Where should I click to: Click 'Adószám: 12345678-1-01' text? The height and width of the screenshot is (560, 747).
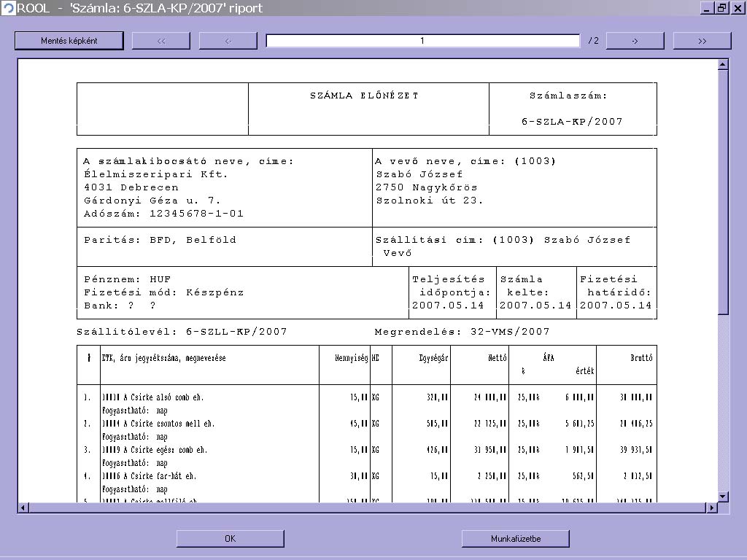point(164,214)
